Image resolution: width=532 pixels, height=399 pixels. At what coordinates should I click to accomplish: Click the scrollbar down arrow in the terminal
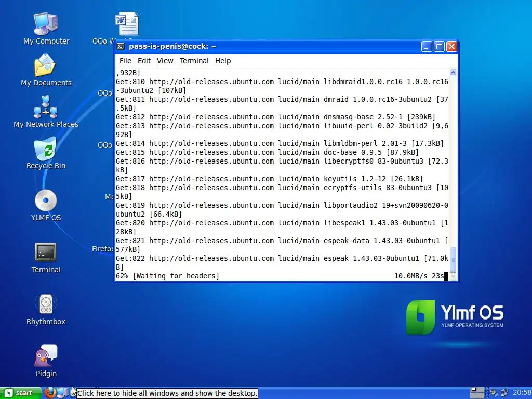453,276
